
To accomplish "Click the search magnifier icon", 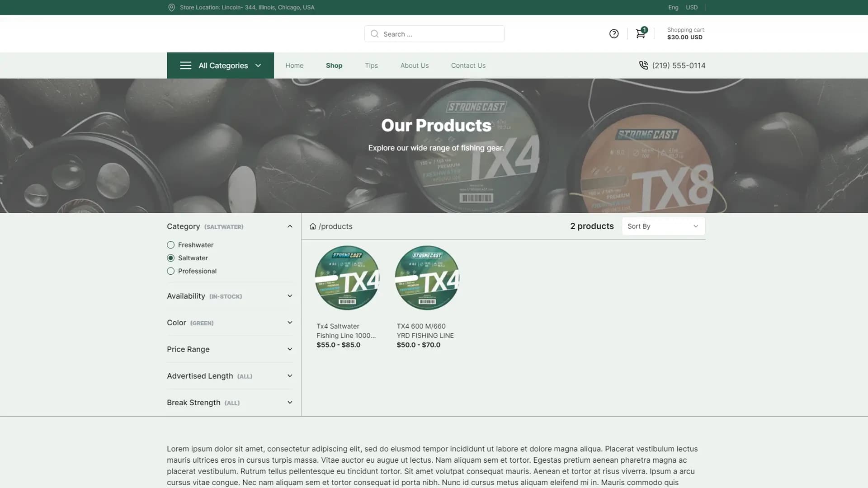I will point(374,33).
